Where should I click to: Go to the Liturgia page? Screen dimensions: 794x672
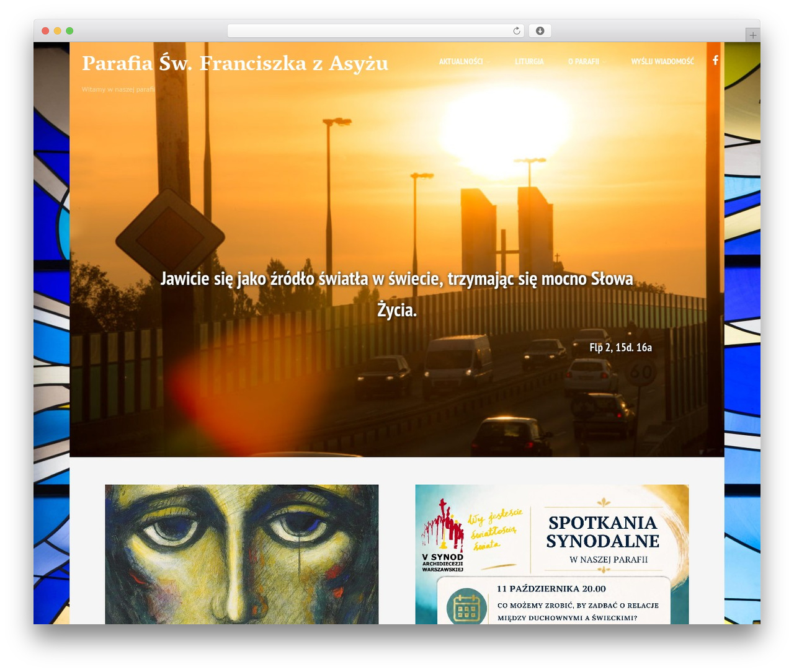529,61
